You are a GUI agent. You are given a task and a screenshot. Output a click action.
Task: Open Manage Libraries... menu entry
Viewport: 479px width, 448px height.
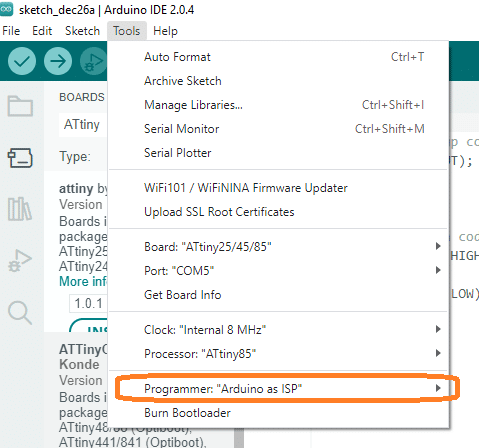pyautogui.click(x=278, y=105)
